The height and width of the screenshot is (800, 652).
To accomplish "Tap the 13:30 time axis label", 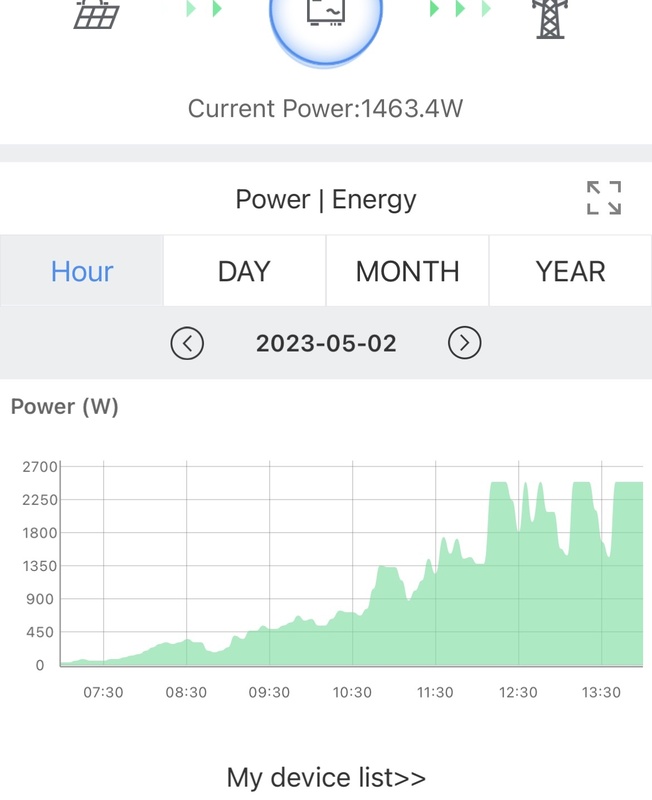I will (x=601, y=692).
